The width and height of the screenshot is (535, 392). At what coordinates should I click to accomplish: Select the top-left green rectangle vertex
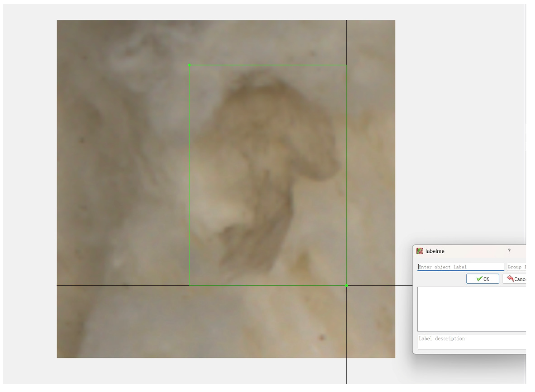point(189,65)
